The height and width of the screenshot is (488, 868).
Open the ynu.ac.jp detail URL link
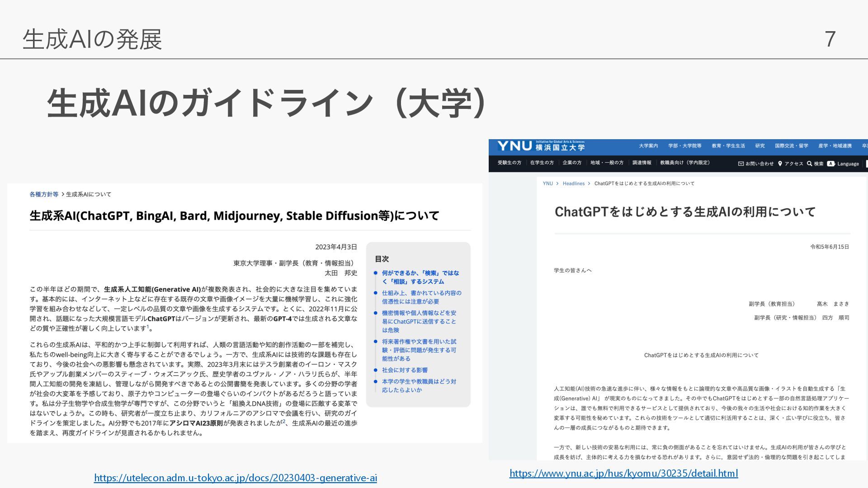pyautogui.click(x=623, y=473)
